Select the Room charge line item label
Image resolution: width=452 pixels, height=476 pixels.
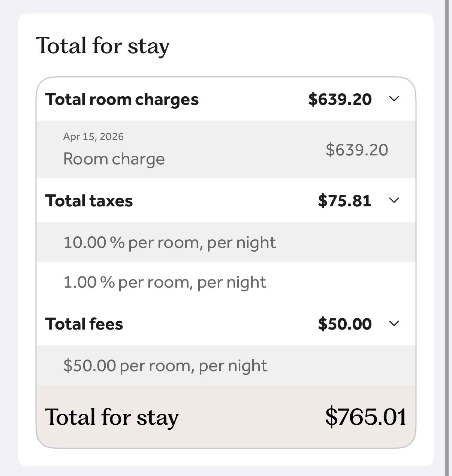(x=114, y=159)
